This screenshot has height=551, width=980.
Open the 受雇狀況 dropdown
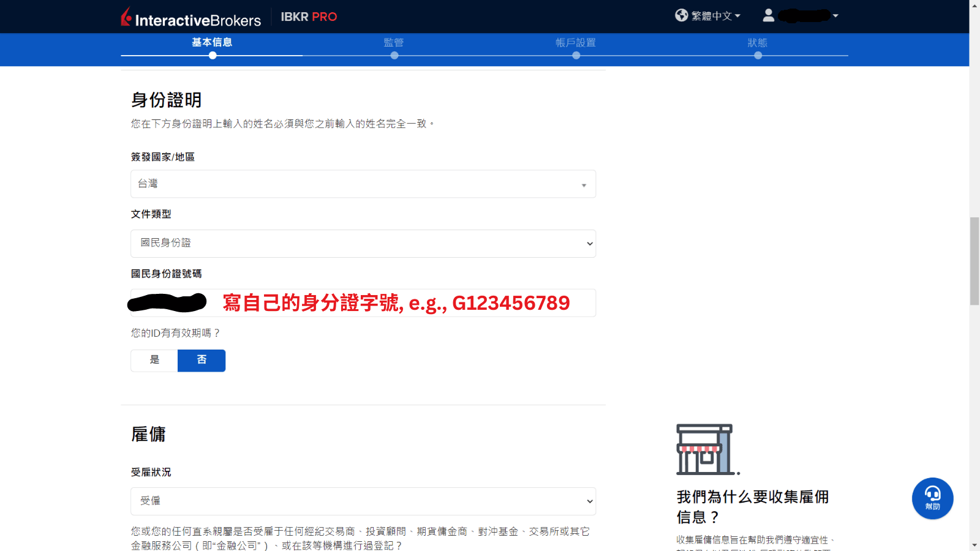point(363,501)
